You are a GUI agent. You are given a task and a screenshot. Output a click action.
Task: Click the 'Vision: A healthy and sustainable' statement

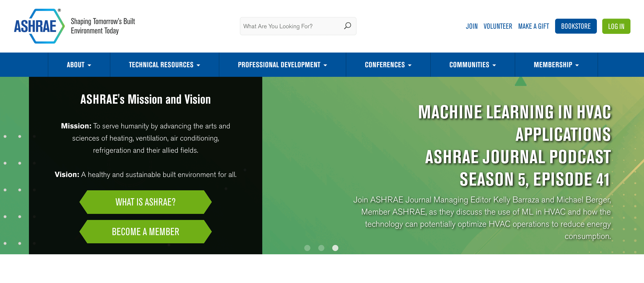point(146,174)
